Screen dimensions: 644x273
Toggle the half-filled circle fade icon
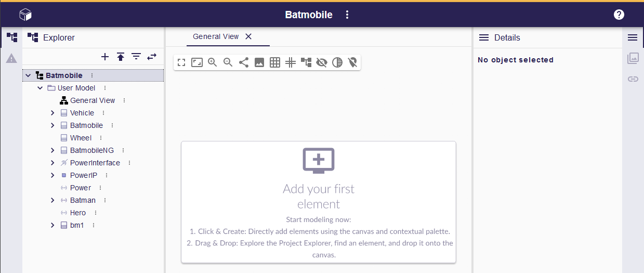click(337, 63)
